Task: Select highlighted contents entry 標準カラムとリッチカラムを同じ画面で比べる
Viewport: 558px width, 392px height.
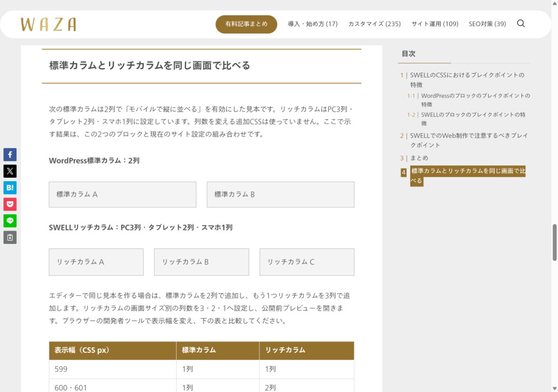Action: click(468, 176)
